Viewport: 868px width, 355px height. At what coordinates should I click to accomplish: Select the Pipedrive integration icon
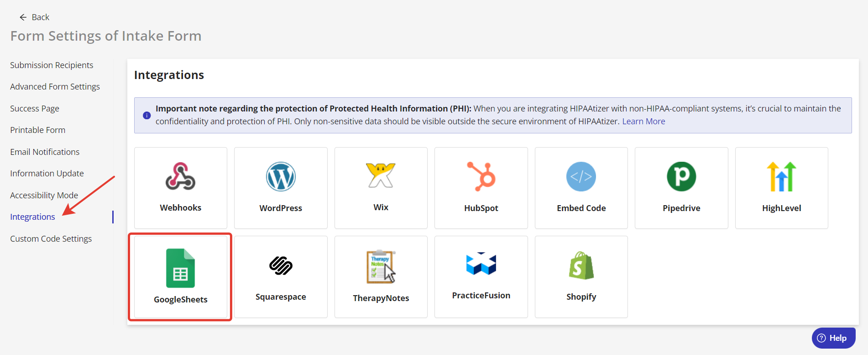coord(681,187)
